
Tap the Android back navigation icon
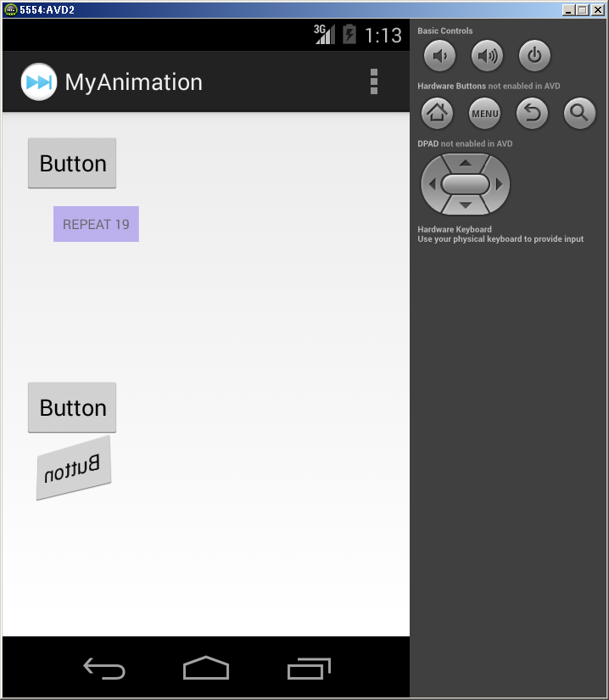pos(104,669)
